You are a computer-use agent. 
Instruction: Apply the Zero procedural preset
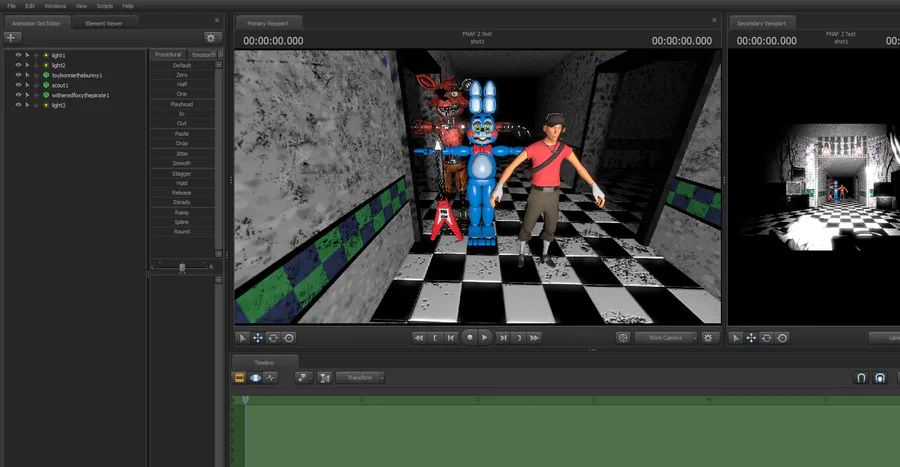[x=182, y=75]
